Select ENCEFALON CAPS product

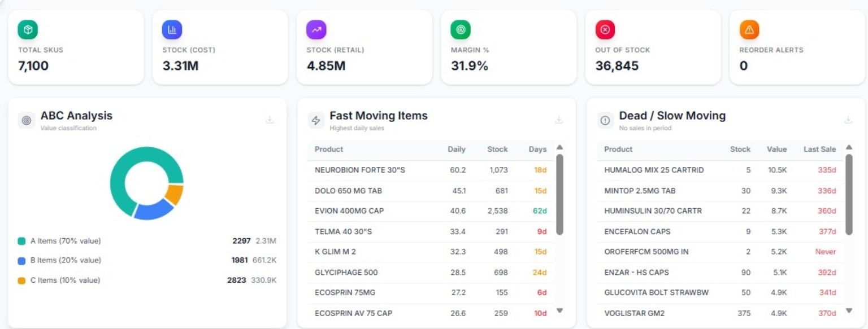(x=637, y=231)
